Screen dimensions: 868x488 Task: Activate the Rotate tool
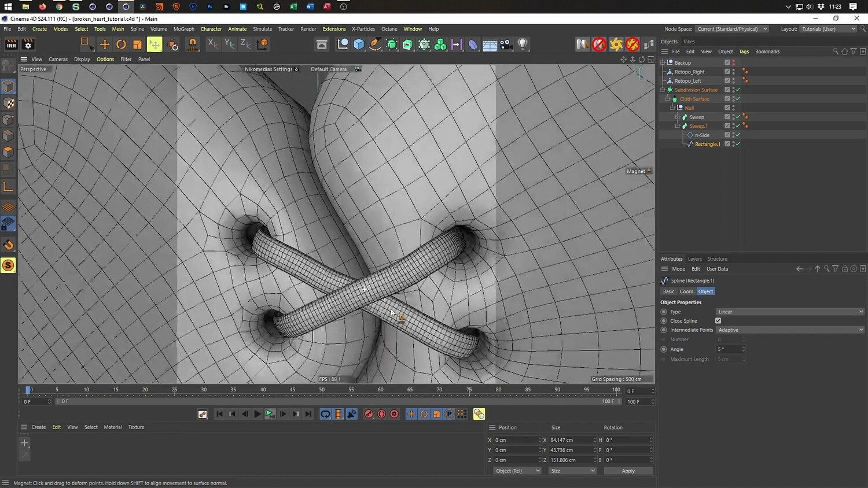point(121,45)
